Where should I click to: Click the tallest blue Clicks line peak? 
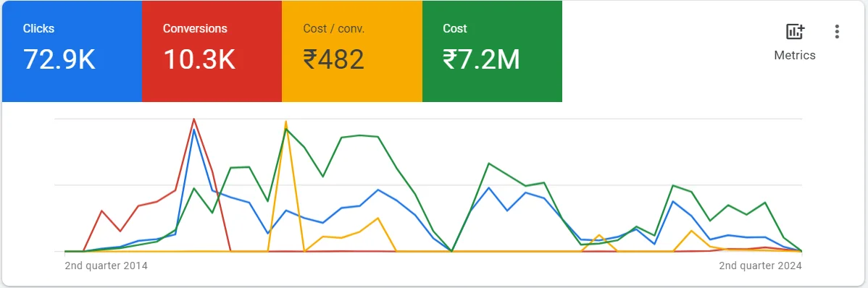[193, 130]
